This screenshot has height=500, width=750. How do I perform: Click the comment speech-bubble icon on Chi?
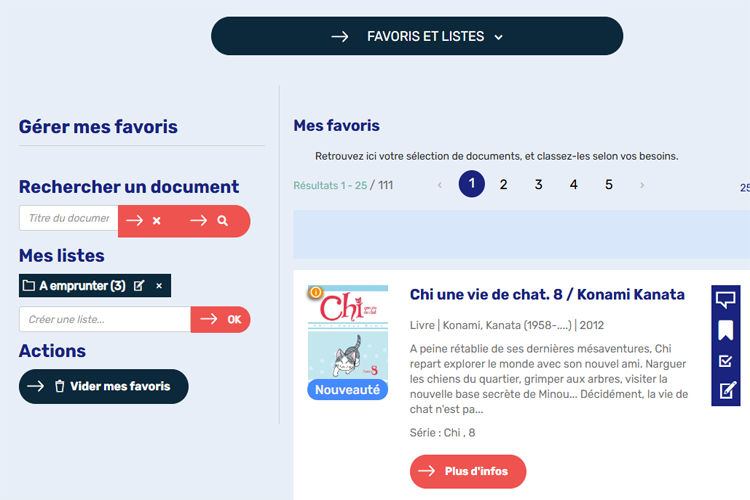726,300
